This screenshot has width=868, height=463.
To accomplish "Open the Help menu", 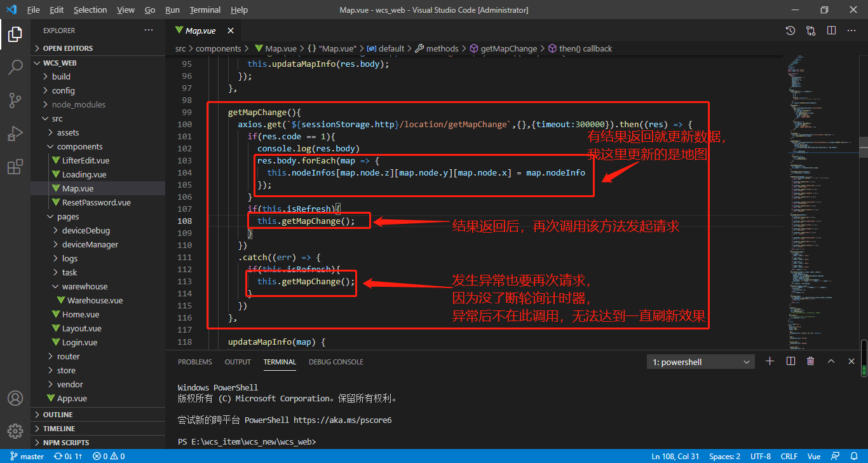I will pyautogui.click(x=240, y=10).
